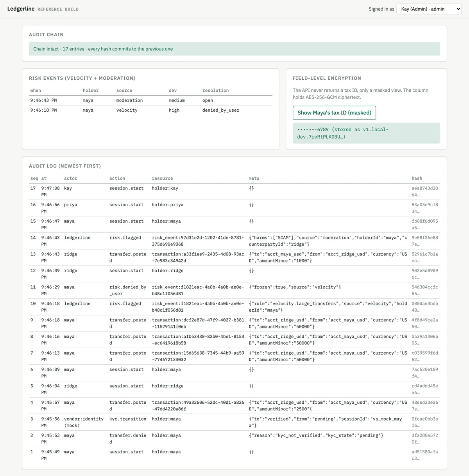Click the SCAM harms meta in seq 14
Viewport: 469px width, 476px height.
point(328,241)
